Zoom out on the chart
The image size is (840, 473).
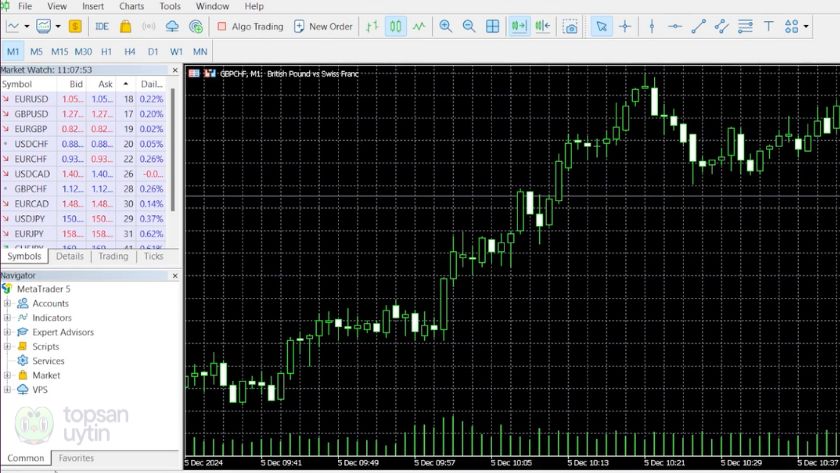click(x=469, y=26)
